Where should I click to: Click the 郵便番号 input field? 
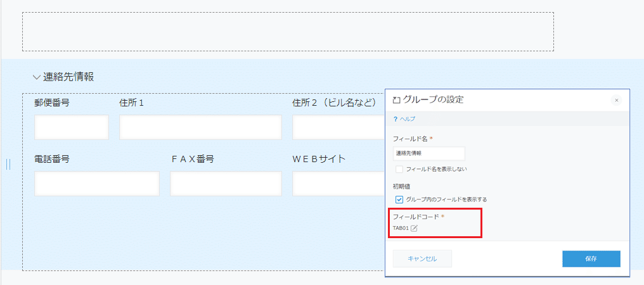click(72, 127)
